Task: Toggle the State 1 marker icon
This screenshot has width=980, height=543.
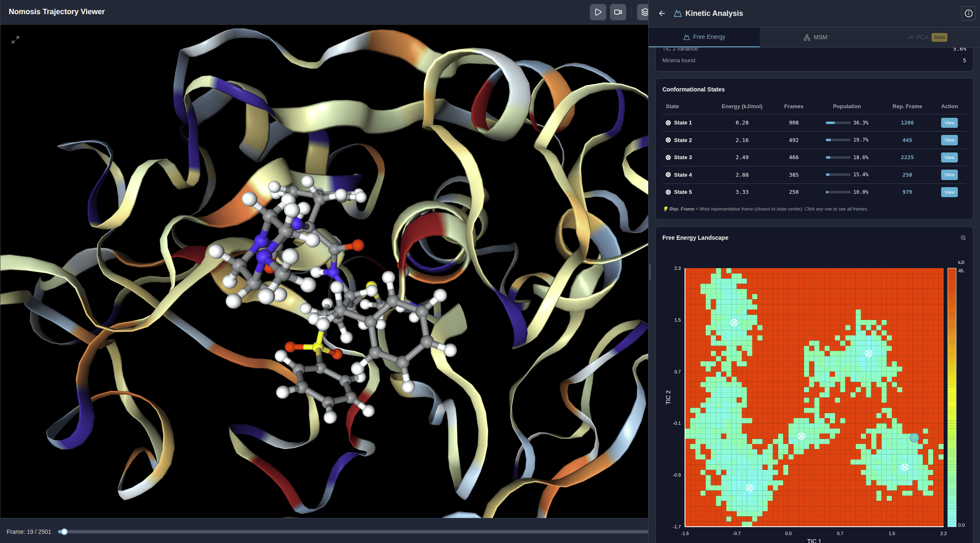Action: click(668, 122)
